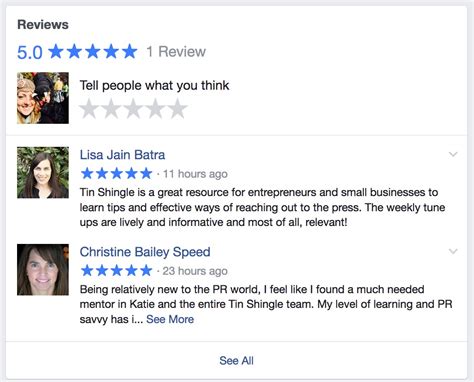Click the 11 hours ago timestamp
The height and width of the screenshot is (382, 474).
(x=195, y=174)
